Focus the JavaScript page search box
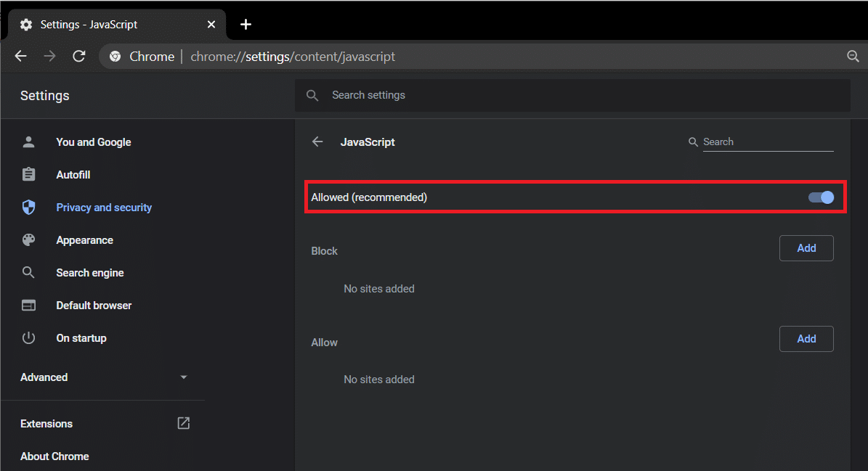The height and width of the screenshot is (471, 868). [x=768, y=142]
